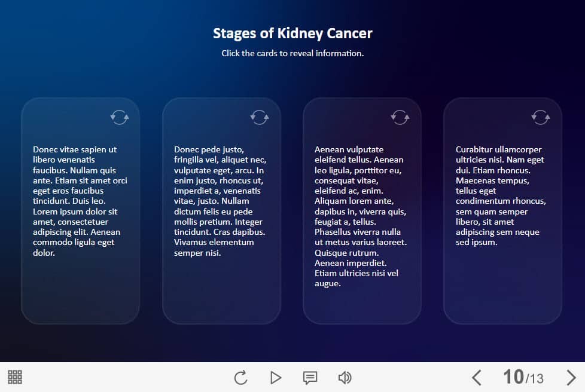Select the card text starting 'Donec pede justo'

[220, 201]
